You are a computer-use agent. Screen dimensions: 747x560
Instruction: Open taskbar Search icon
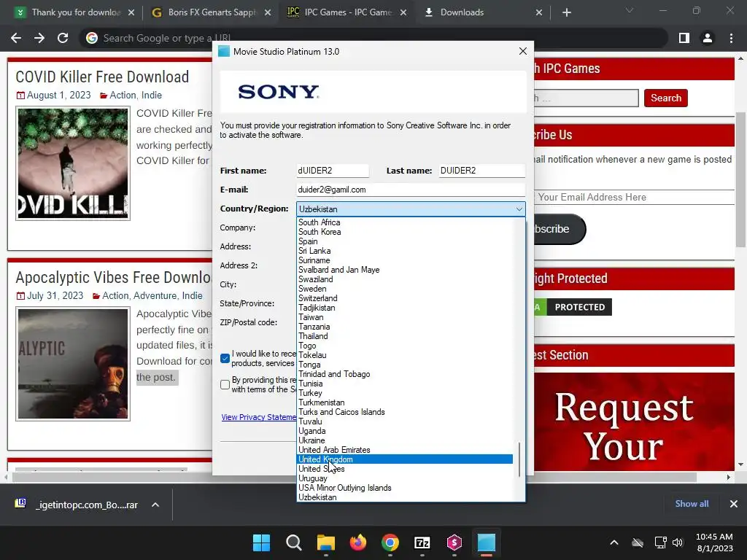pyautogui.click(x=293, y=542)
